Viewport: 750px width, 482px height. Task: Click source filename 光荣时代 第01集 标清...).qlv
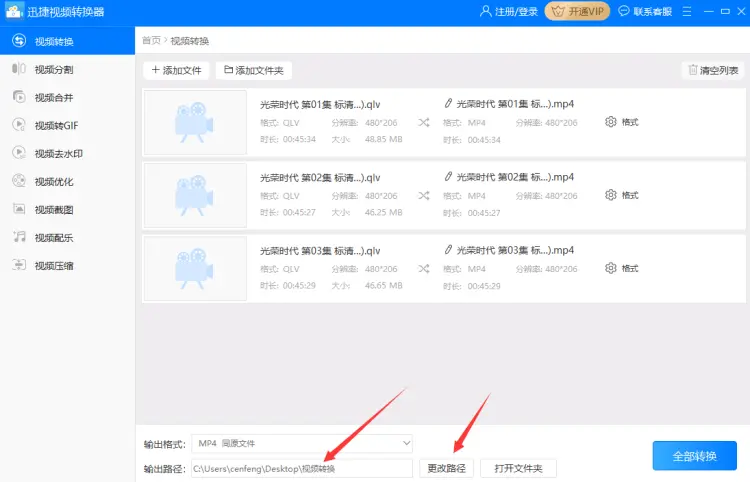(320, 105)
